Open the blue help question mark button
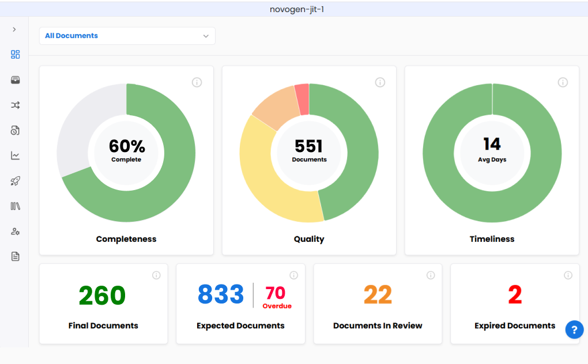The image size is (588, 364). click(x=574, y=329)
